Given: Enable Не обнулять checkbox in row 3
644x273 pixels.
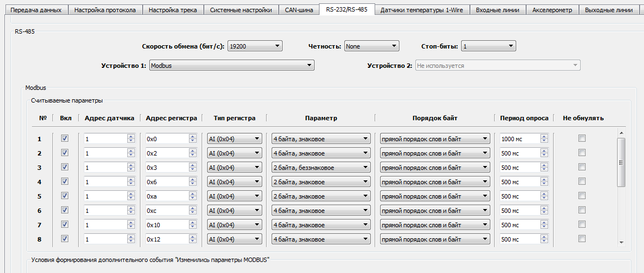Looking at the screenshot, I should 582,167.
